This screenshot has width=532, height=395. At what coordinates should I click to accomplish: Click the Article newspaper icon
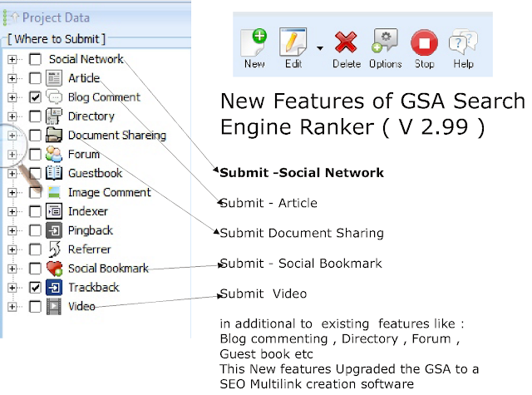click(x=54, y=78)
